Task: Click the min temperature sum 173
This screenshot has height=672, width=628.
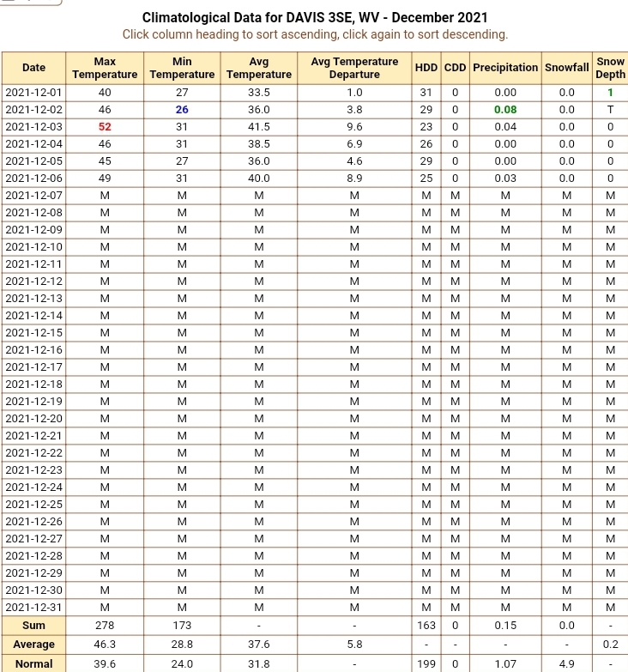Action: click(x=182, y=626)
